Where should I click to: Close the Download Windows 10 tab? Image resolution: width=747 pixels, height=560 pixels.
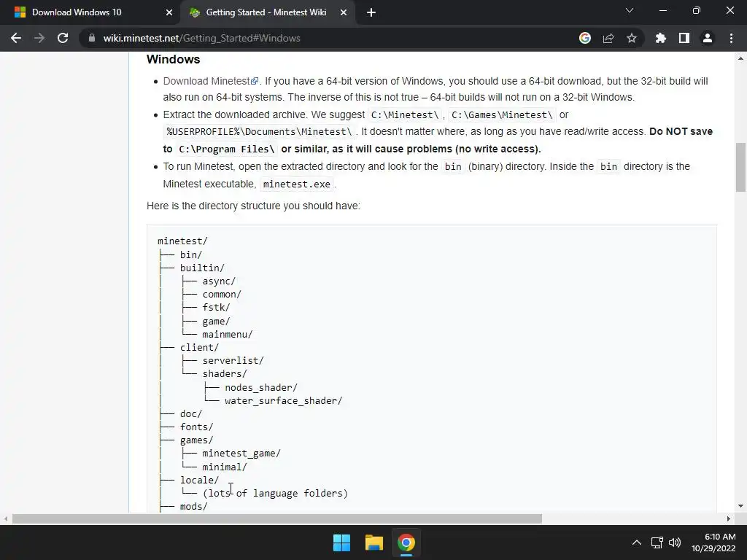(169, 12)
